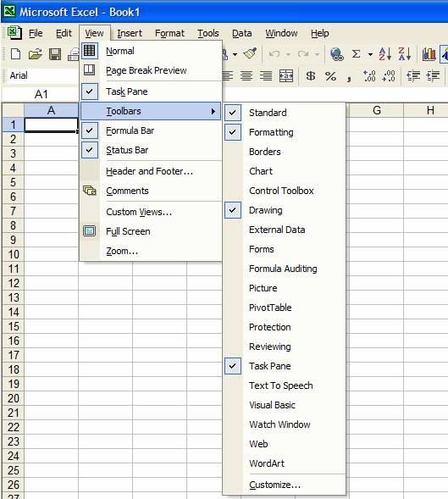Apply Percent style icon
Viewport: 448px width, 499px height.
click(x=330, y=75)
